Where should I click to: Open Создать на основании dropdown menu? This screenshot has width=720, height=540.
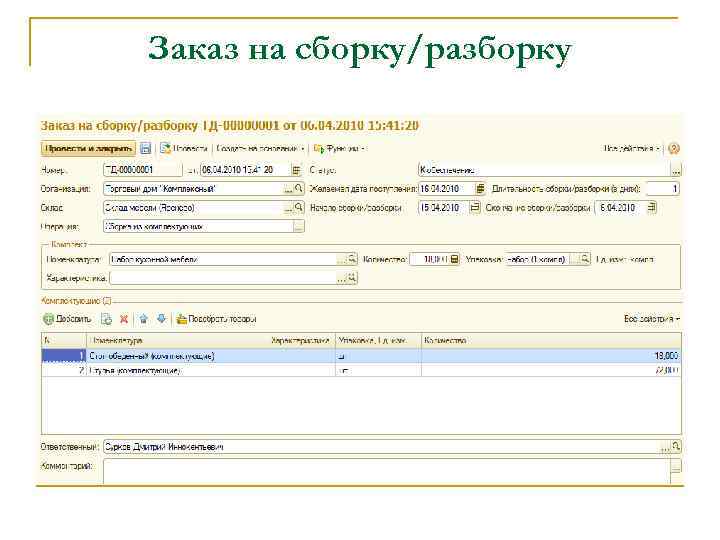click(260, 149)
